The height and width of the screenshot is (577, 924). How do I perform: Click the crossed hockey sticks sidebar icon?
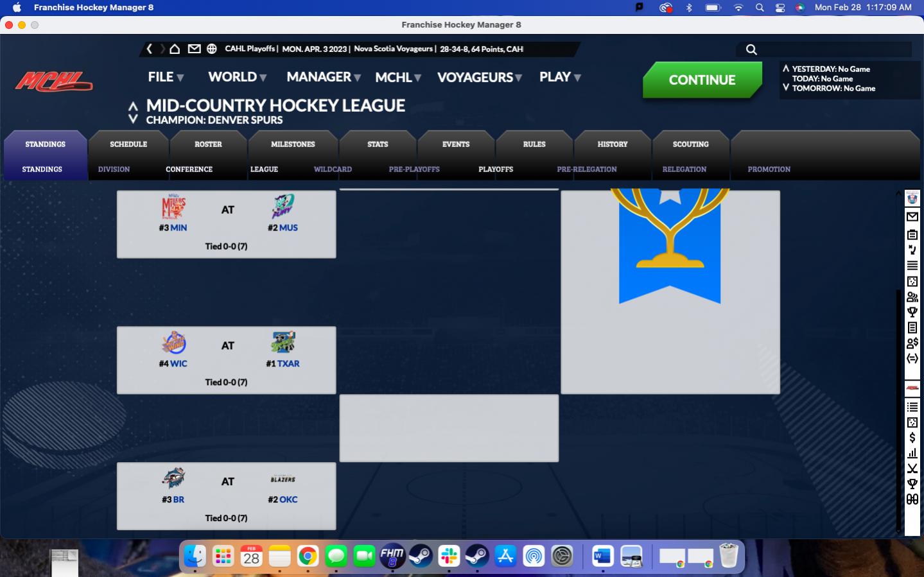(x=912, y=469)
